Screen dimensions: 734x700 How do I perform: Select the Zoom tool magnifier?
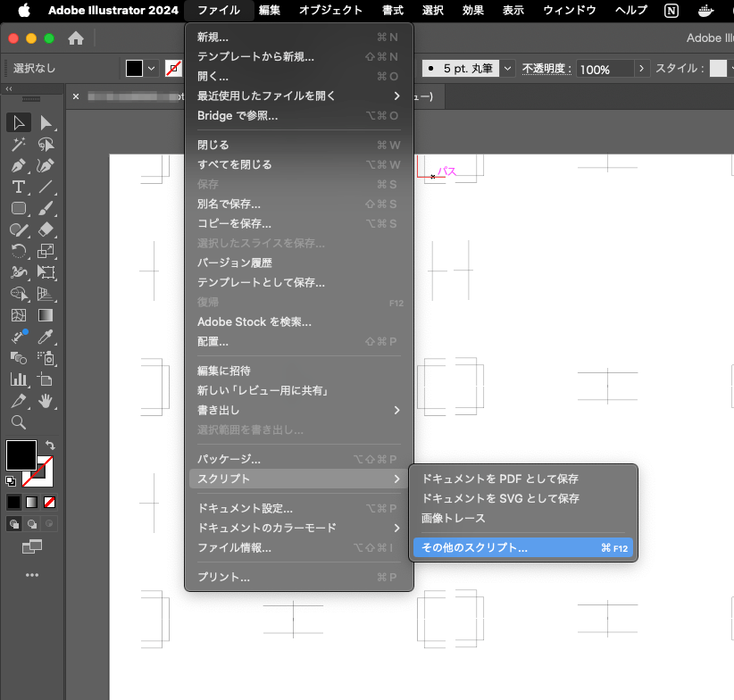(19, 422)
